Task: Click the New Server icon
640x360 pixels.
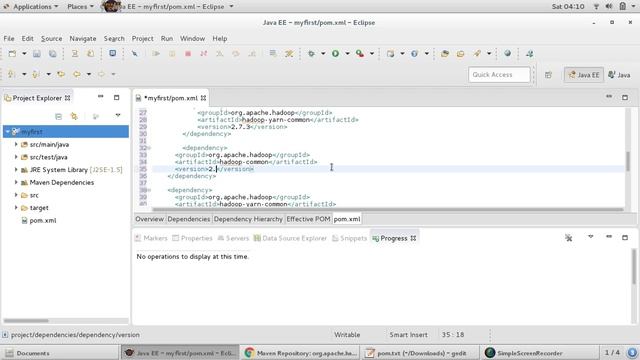Action: (391, 53)
